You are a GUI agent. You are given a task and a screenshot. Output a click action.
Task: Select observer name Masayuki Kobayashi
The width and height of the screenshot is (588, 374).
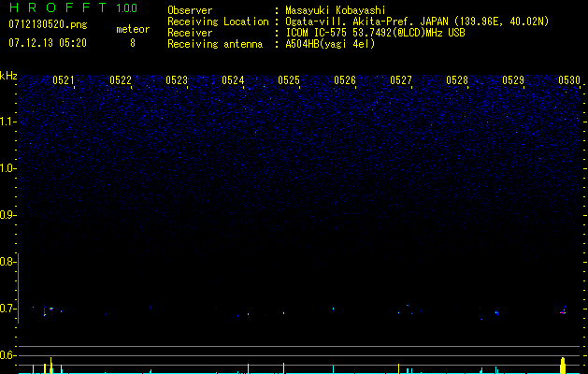pyautogui.click(x=336, y=10)
